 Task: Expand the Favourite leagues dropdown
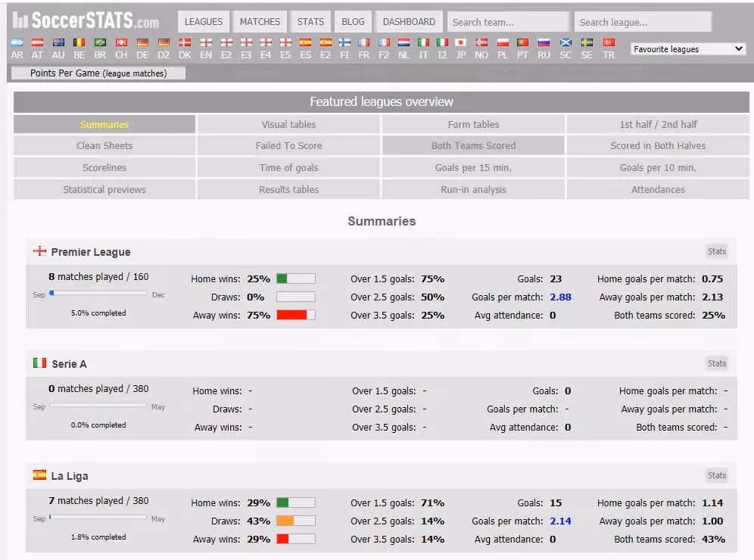(x=688, y=49)
